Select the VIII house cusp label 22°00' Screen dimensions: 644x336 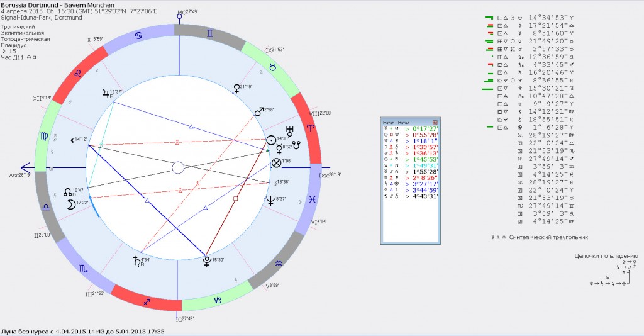[x=320, y=113]
